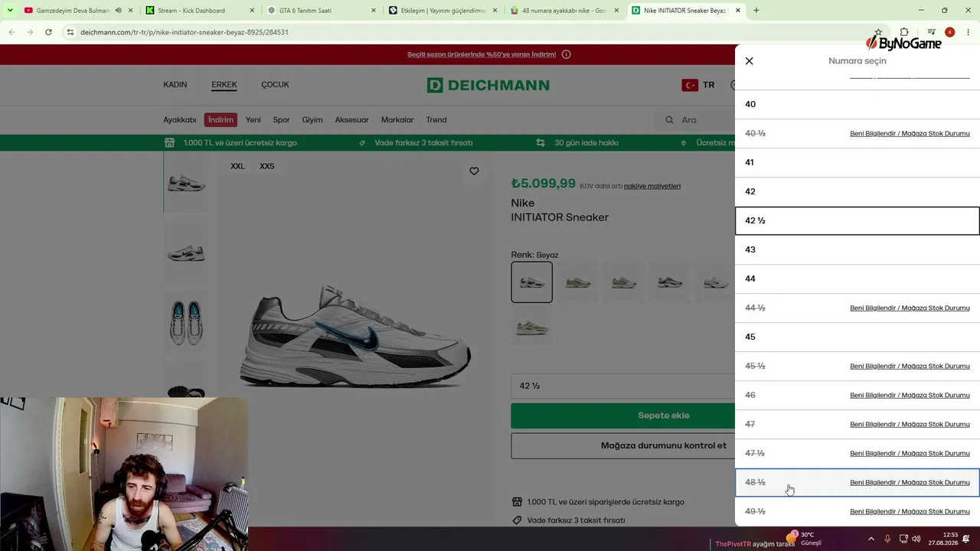This screenshot has width=980, height=551.
Task: Open the KADIN category menu
Action: click(175, 85)
